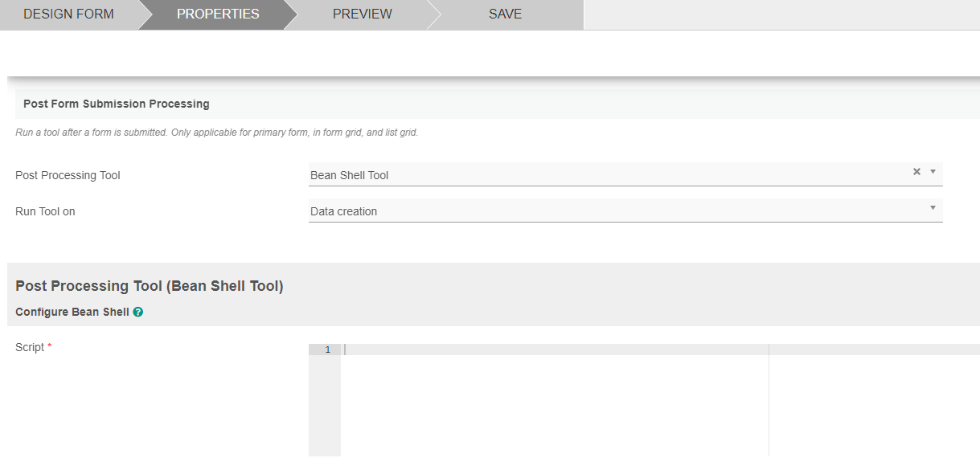Click line number 1 in editor gutter
This screenshot has height=466, width=980.
coord(327,349)
